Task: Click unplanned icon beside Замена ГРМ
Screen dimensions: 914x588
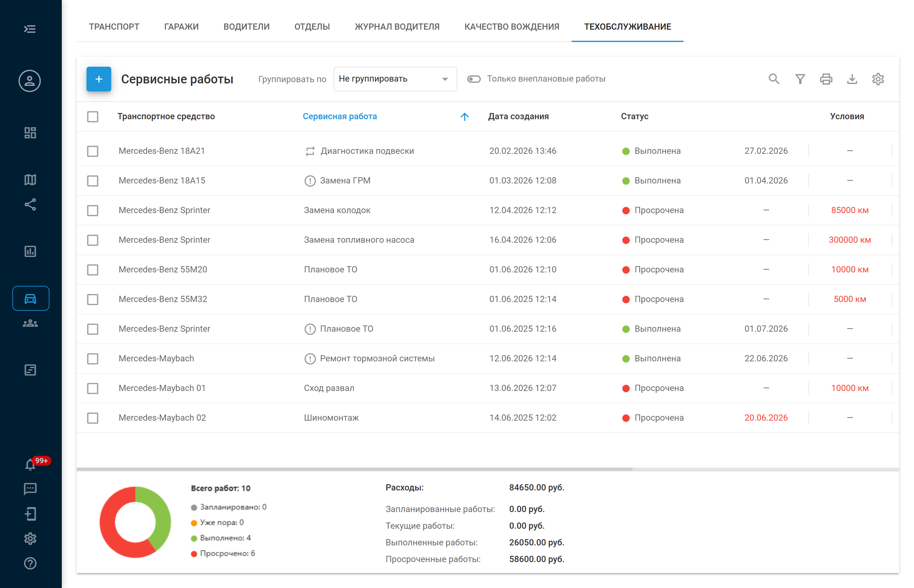Action: coord(310,181)
